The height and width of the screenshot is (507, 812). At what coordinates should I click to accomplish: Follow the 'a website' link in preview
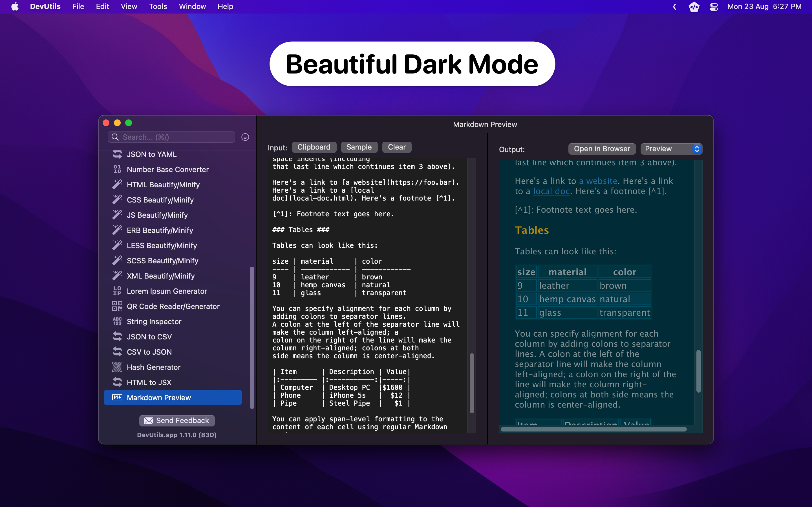click(x=598, y=181)
